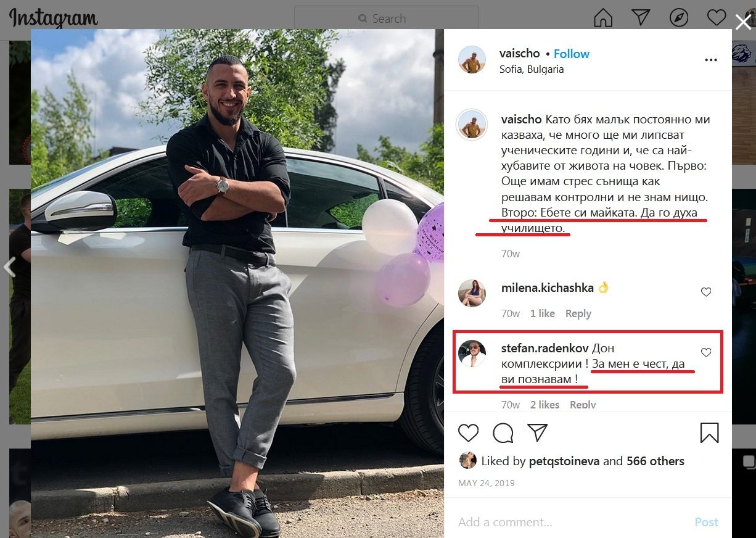Follow the vaischo account
The image size is (756, 538).
tap(572, 54)
